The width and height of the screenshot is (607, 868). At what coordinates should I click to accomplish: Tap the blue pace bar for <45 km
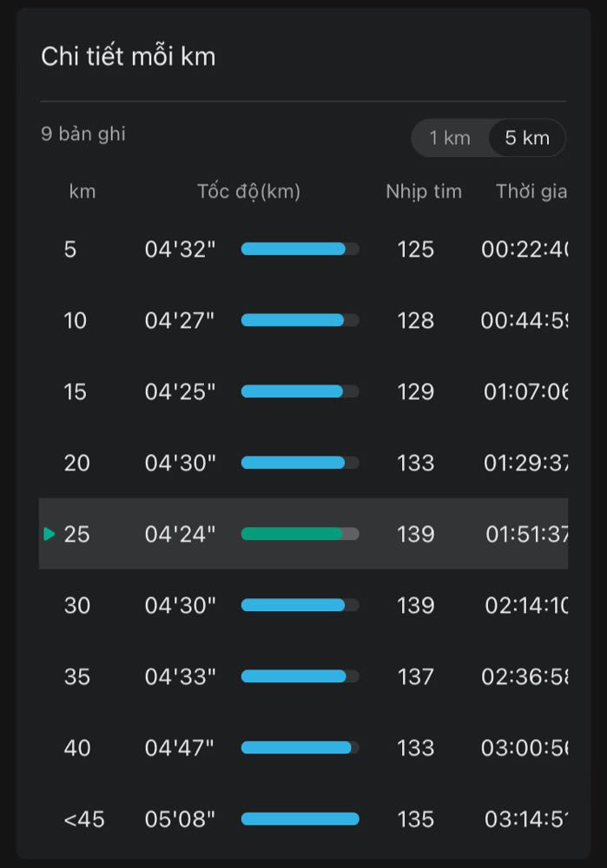[x=300, y=819]
